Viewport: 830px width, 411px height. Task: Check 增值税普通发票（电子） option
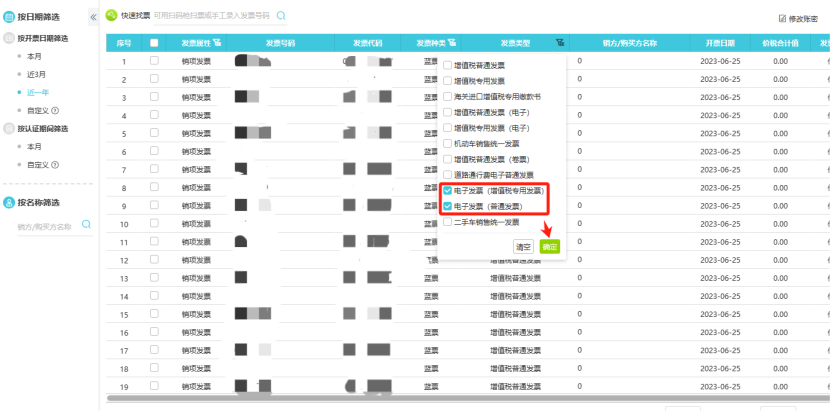pos(448,112)
